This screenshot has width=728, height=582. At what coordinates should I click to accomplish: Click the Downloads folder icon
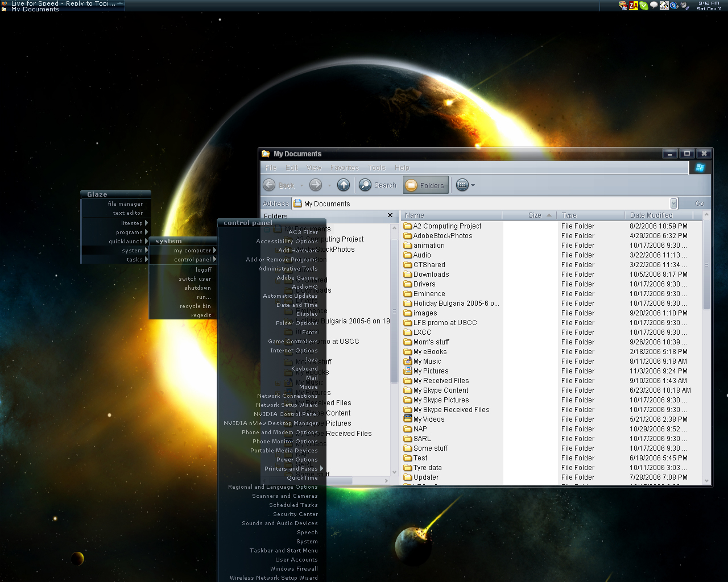click(x=408, y=275)
